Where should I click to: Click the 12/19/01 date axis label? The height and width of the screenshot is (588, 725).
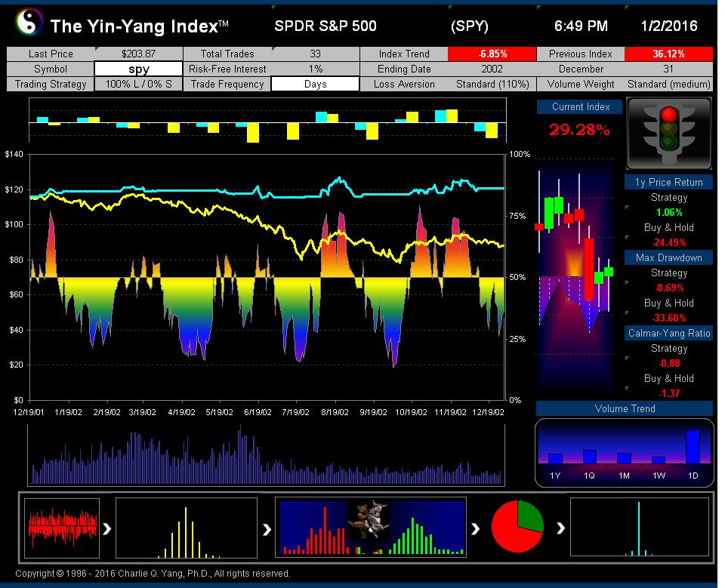(x=29, y=412)
